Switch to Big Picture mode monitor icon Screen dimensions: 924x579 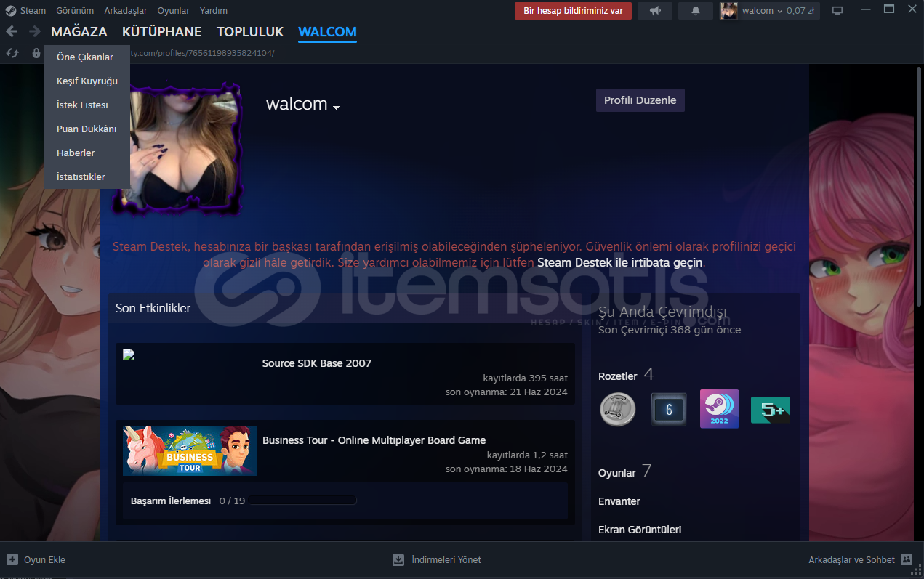click(837, 11)
